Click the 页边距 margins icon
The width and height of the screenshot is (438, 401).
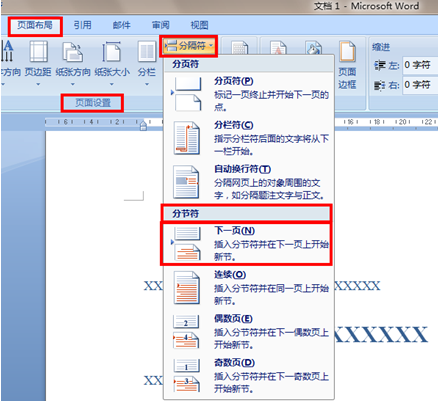click(39, 52)
